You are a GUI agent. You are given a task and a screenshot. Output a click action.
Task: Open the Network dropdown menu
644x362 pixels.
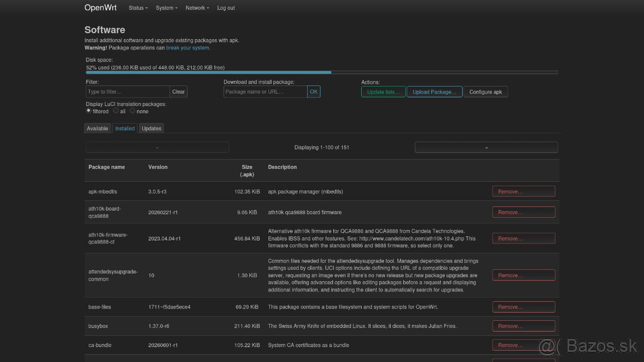pos(197,8)
